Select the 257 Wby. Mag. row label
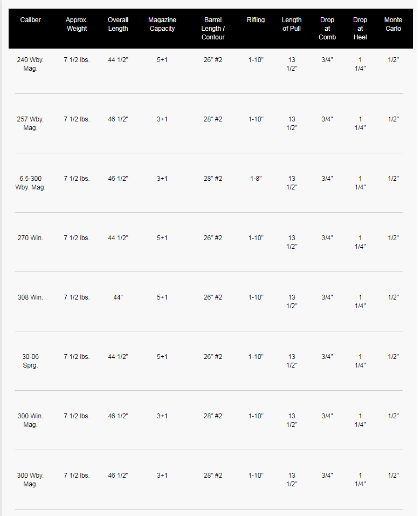420x516 pixels. [30, 124]
